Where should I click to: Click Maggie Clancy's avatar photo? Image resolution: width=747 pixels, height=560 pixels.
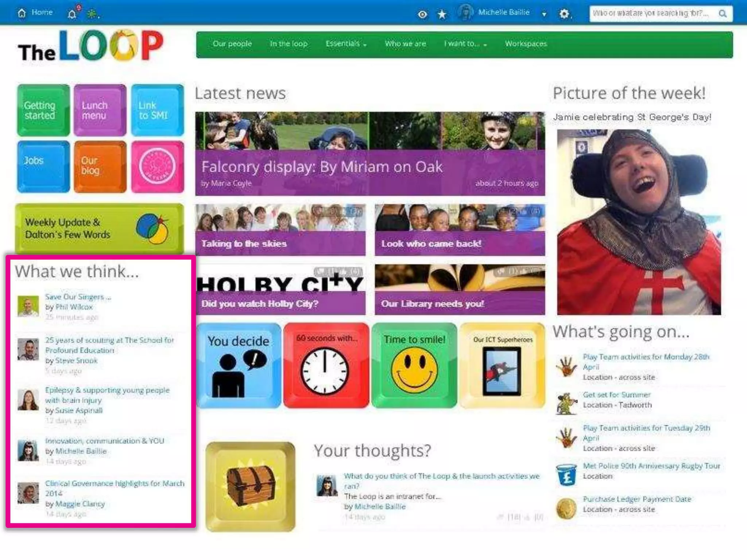pyautogui.click(x=28, y=493)
